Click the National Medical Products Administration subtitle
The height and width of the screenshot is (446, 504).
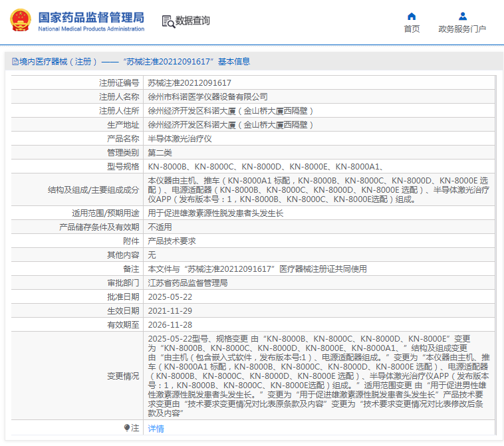[x=91, y=29]
